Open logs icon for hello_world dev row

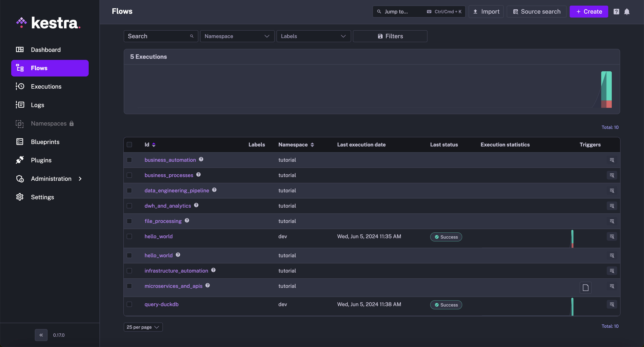[612, 236]
